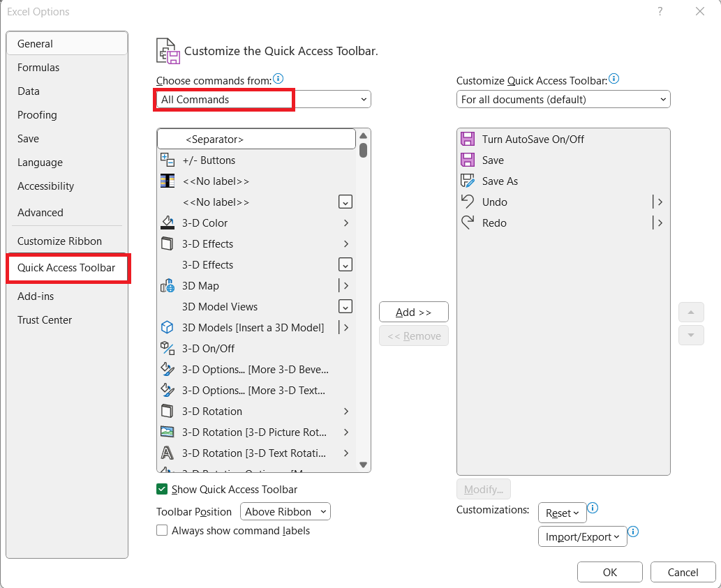Open the Formulas options category
The image size is (721, 588).
point(67,68)
